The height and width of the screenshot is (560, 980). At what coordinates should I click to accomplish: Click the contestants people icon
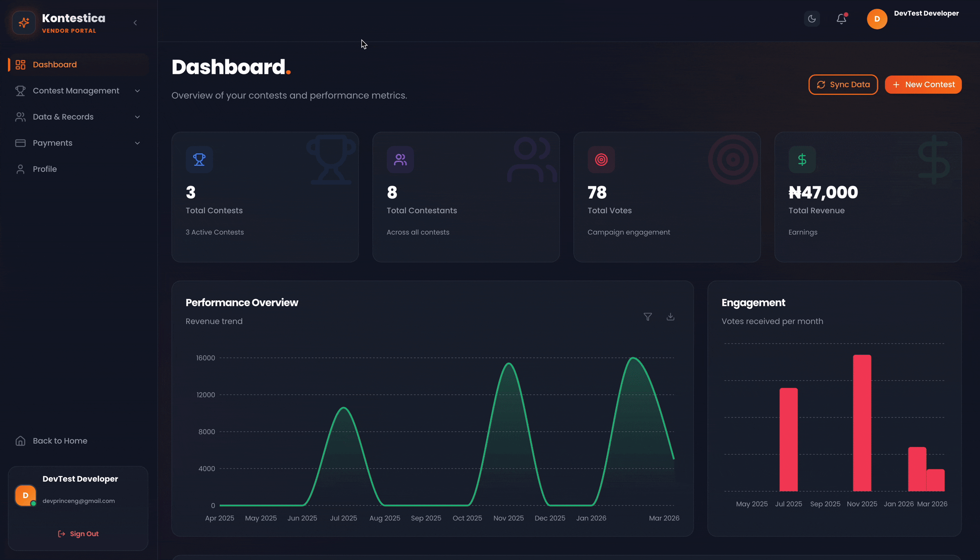400,159
